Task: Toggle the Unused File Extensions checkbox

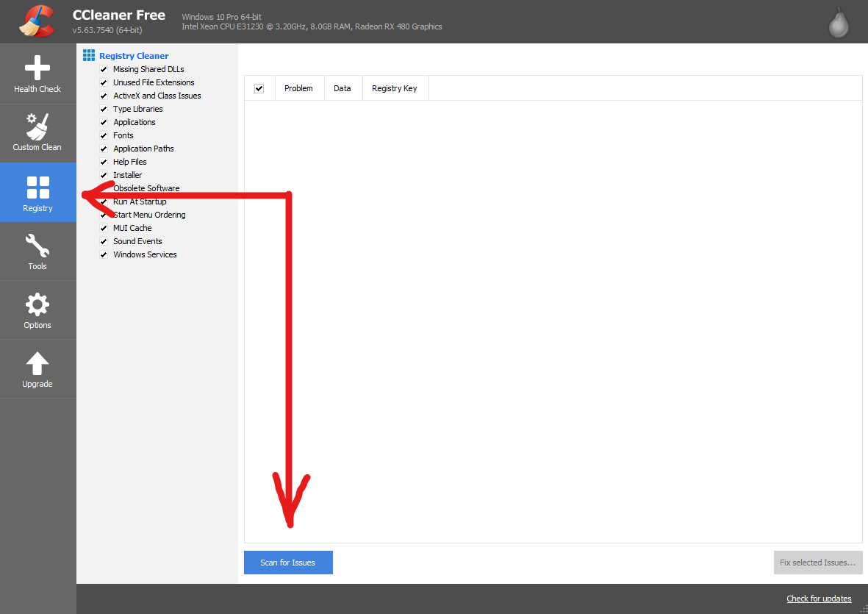Action: pyautogui.click(x=104, y=82)
